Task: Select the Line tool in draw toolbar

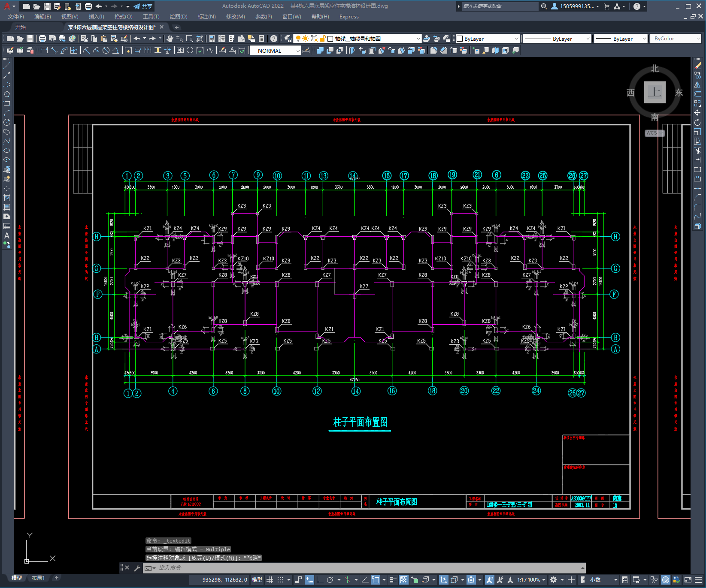Action: (x=7, y=66)
